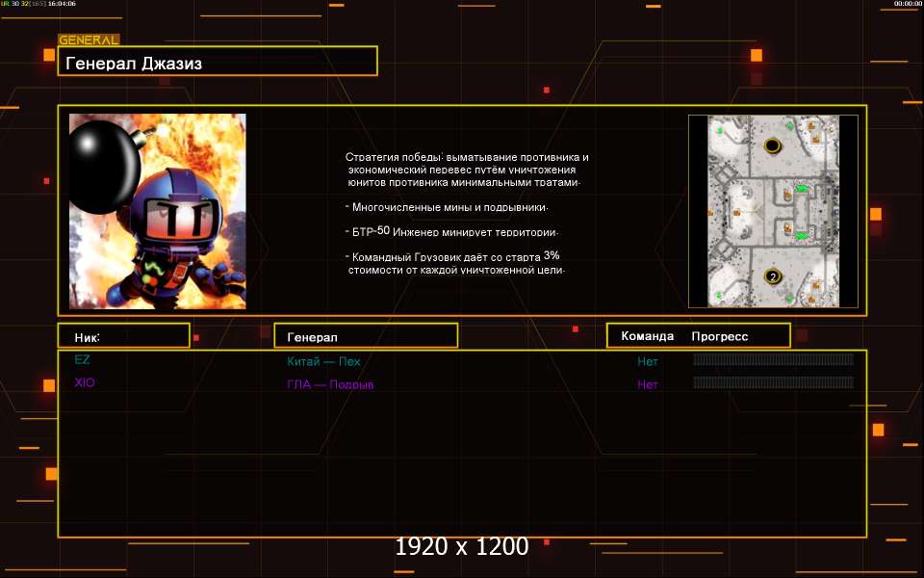Click the orange GENERAL tab label
The width and height of the screenshot is (924, 578).
(89, 40)
